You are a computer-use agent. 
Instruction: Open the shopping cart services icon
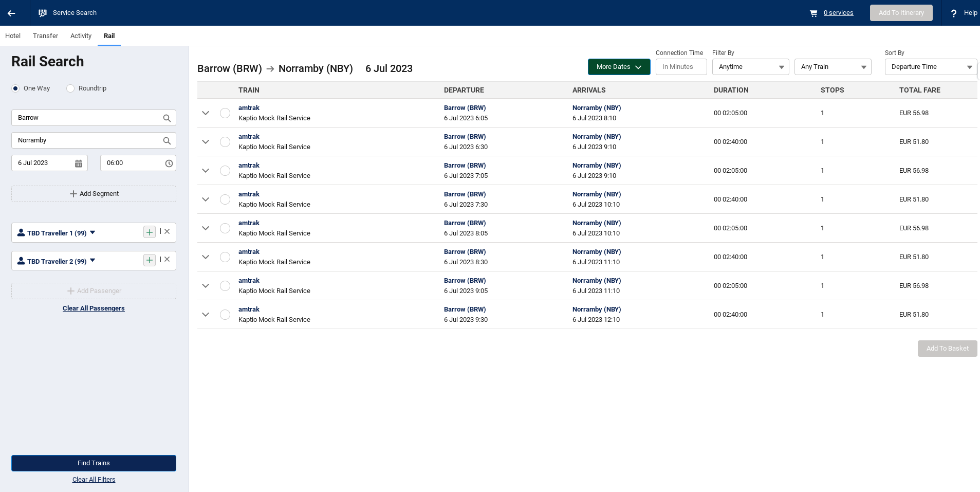[813, 13]
